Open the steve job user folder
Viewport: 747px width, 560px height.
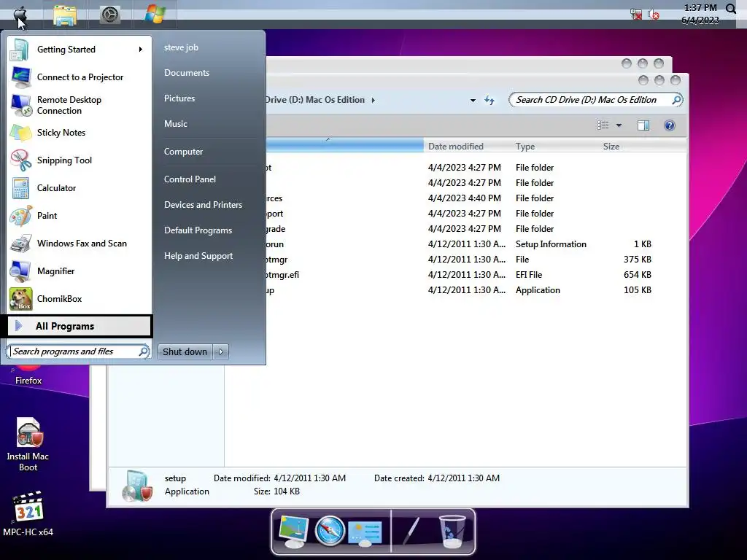181,47
